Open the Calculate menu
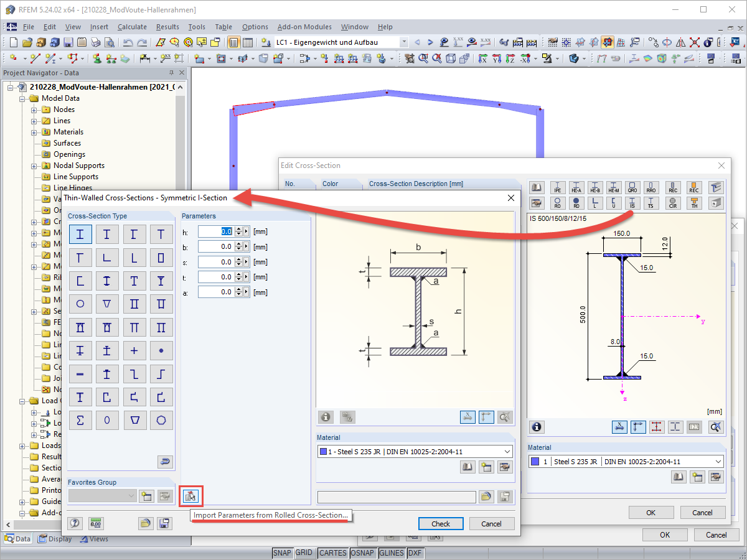 (132, 27)
